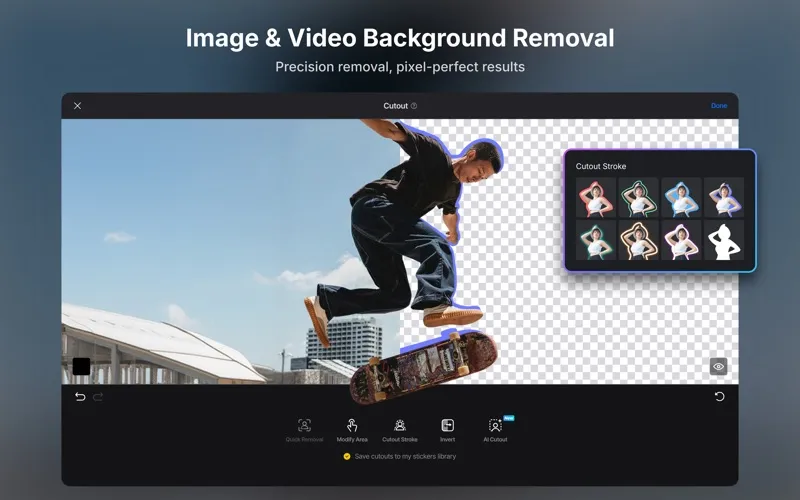Image resolution: width=800 pixels, height=500 pixels.
Task: Click the Cutout Stroke panel title
Action: (x=601, y=166)
